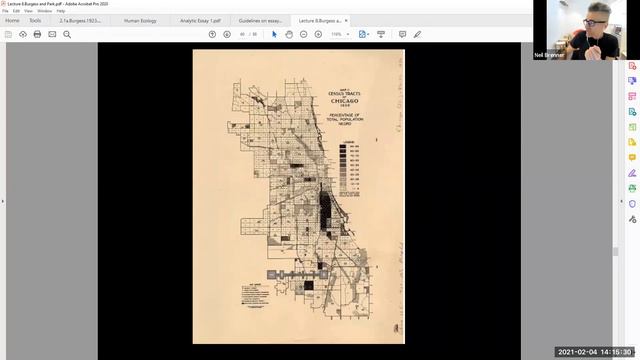
Task: Click the read mode display icon
Action: tap(381, 34)
